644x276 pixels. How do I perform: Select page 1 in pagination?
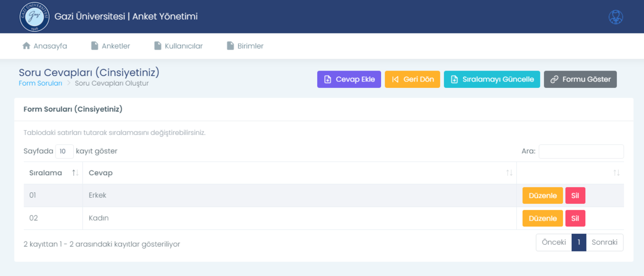(x=579, y=243)
